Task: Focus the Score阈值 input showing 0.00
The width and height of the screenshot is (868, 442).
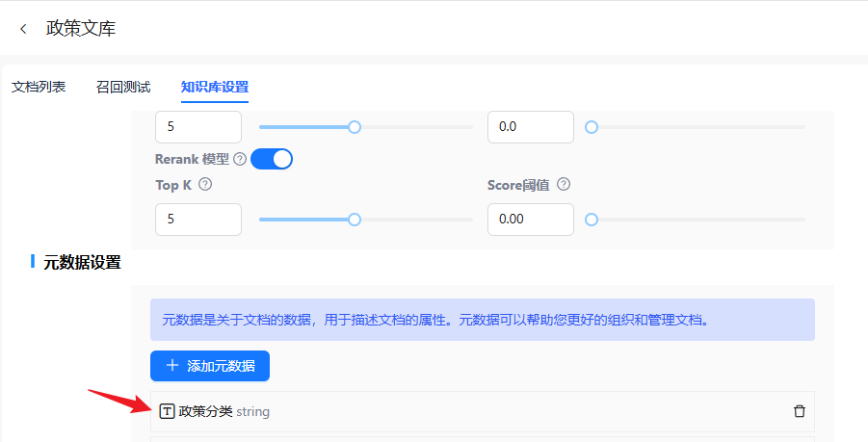Action: 530,220
